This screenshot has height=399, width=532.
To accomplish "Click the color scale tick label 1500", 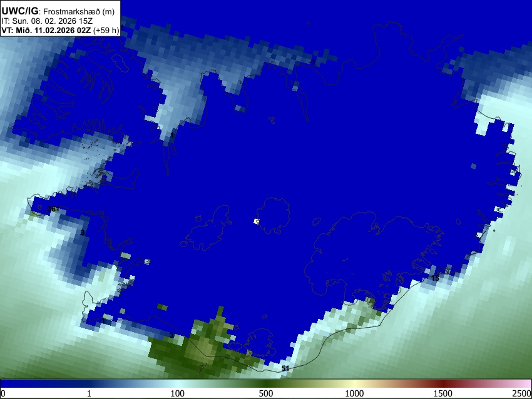I will tap(442, 393).
